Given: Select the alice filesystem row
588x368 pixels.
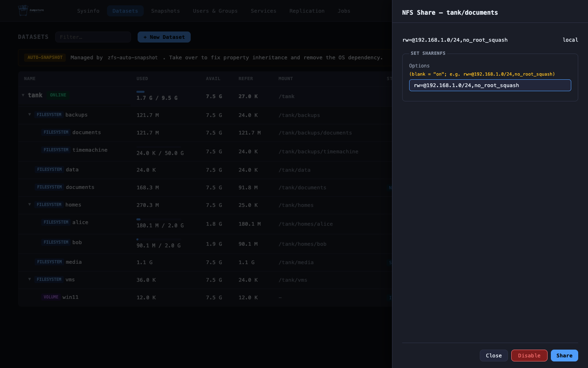Looking at the screenshot, I should coord(205,224).
